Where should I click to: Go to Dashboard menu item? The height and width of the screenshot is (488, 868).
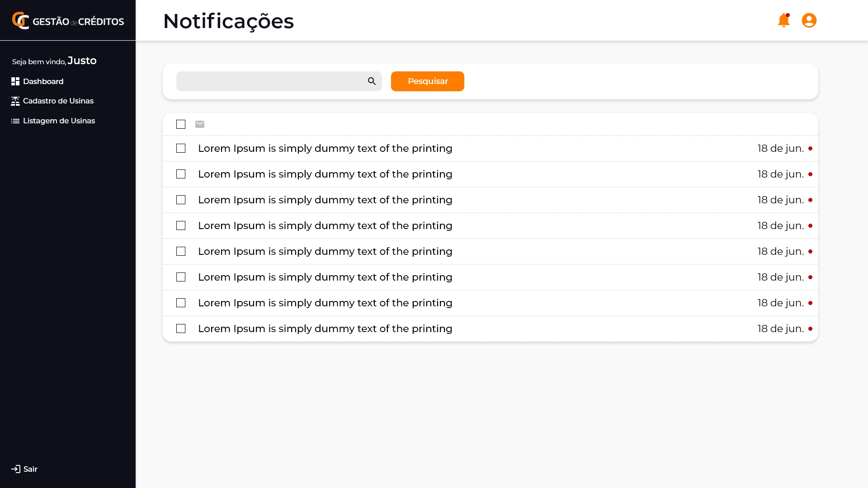pos(43,81)
